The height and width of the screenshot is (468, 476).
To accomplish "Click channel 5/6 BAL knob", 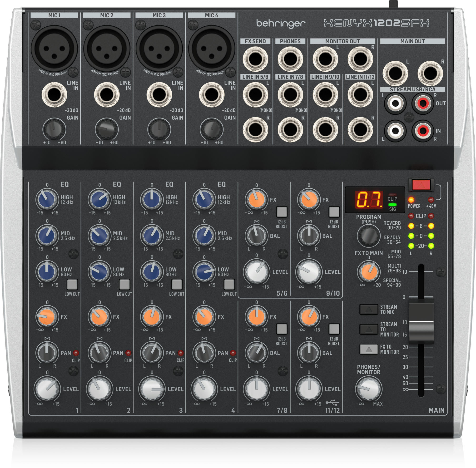I will 256,236.
